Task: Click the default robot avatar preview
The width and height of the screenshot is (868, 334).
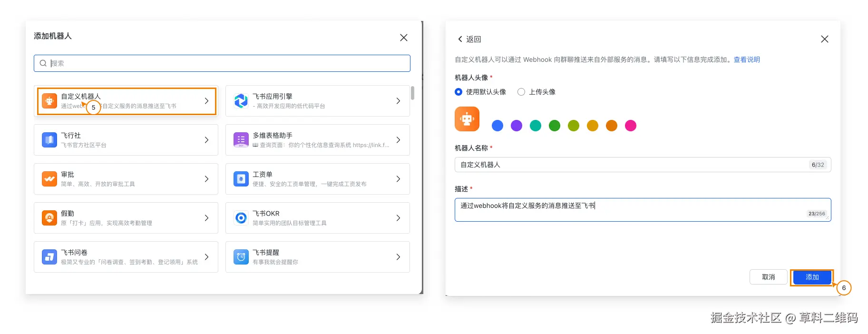Action: point(467,119)
